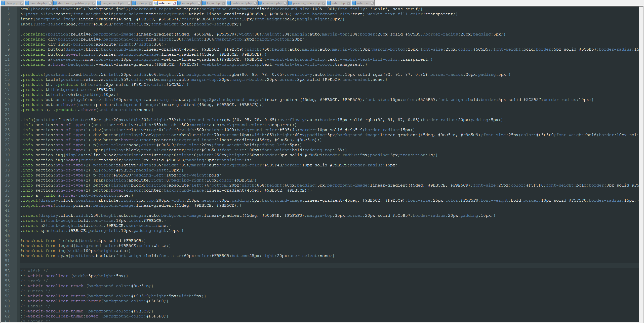Switch to the checkout.php tab
644x323 pixels.
click(x=272, y=3)
